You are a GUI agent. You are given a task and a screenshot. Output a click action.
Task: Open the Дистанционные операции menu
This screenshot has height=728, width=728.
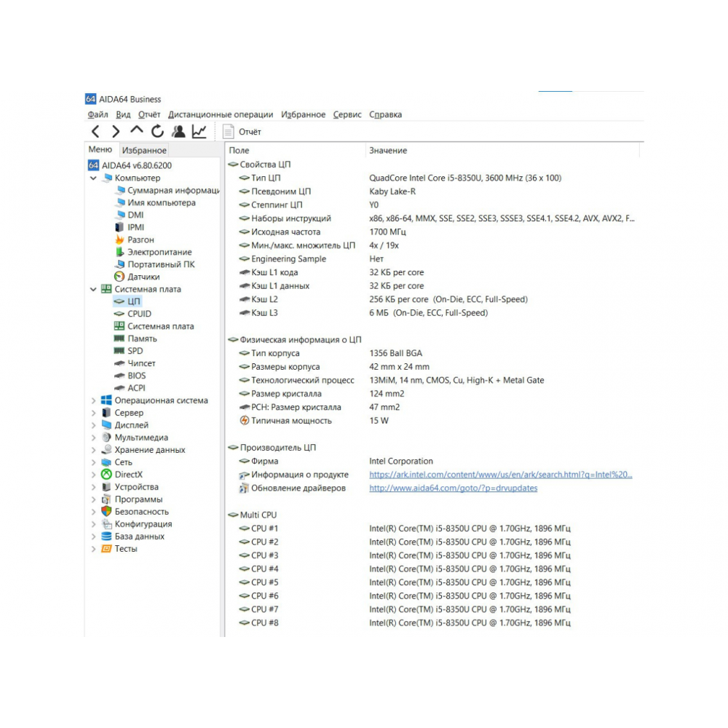tap(221, 115)
